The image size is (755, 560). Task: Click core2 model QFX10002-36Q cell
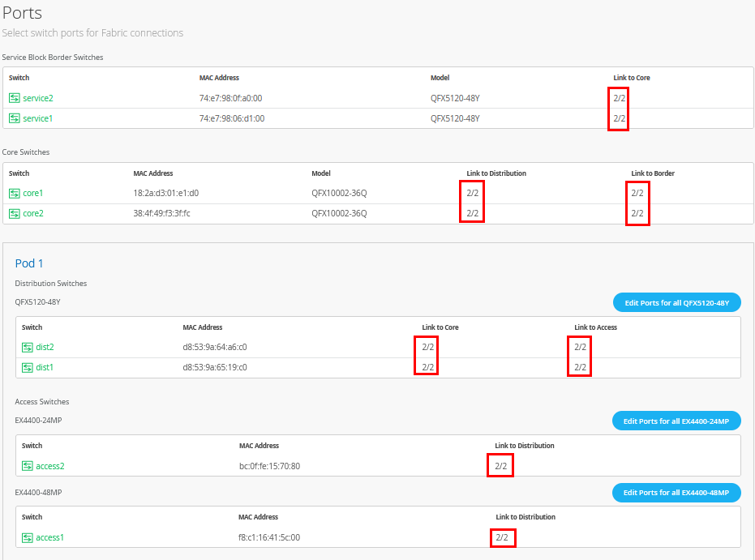(x=339, y=213)
